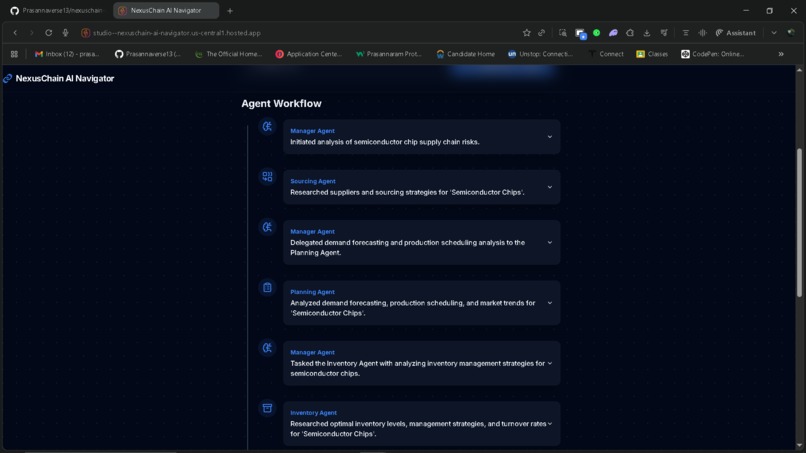Image resolution: width=806 pixels, height=453 pixels.
Task: Click the Assistant button in toolbar
Action: click(736, 33)
